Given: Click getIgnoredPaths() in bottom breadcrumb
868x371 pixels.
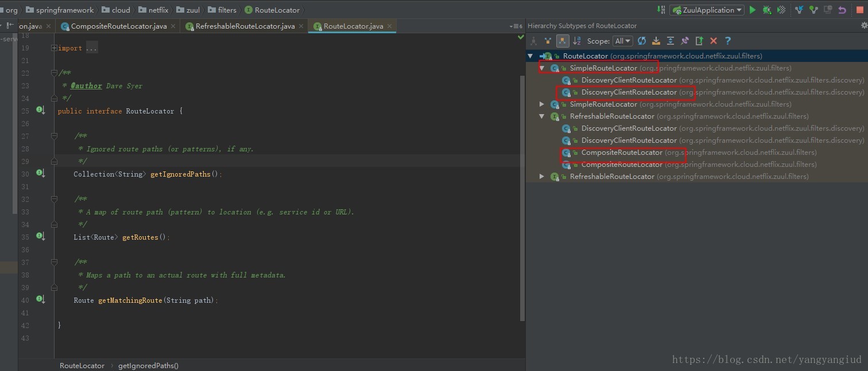Looking at the screenshot, I should 148,365.
